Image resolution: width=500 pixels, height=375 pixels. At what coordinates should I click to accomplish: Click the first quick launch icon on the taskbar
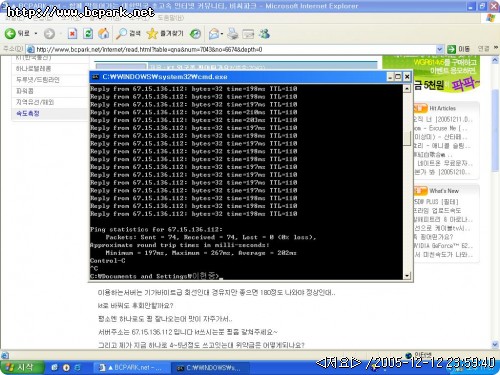54,368
